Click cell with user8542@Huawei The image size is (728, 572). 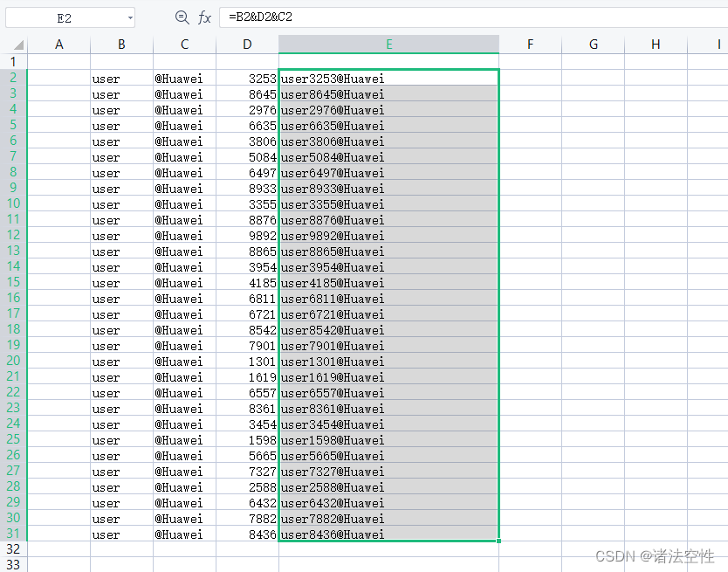pos(388,329)
